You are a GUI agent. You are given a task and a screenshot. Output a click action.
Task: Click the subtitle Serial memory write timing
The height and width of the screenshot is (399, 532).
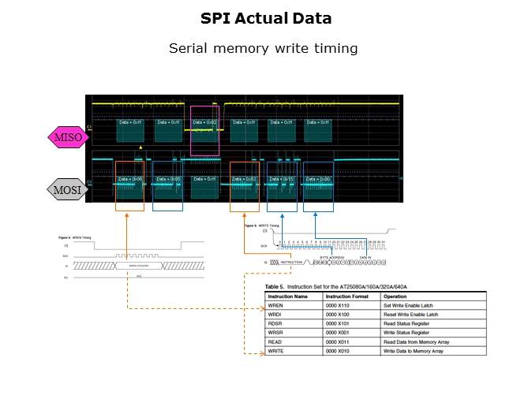click(x=264, y=49)
